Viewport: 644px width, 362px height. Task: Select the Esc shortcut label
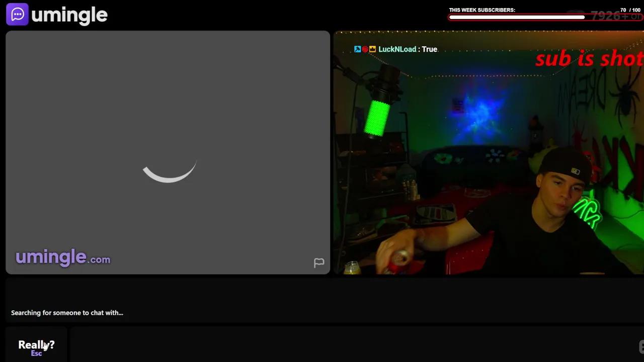click(x=36, y=352)
